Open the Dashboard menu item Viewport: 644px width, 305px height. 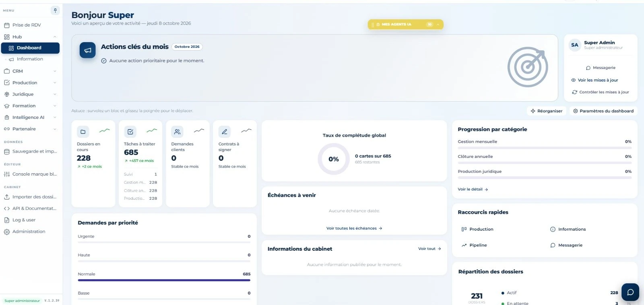point(30,48)
